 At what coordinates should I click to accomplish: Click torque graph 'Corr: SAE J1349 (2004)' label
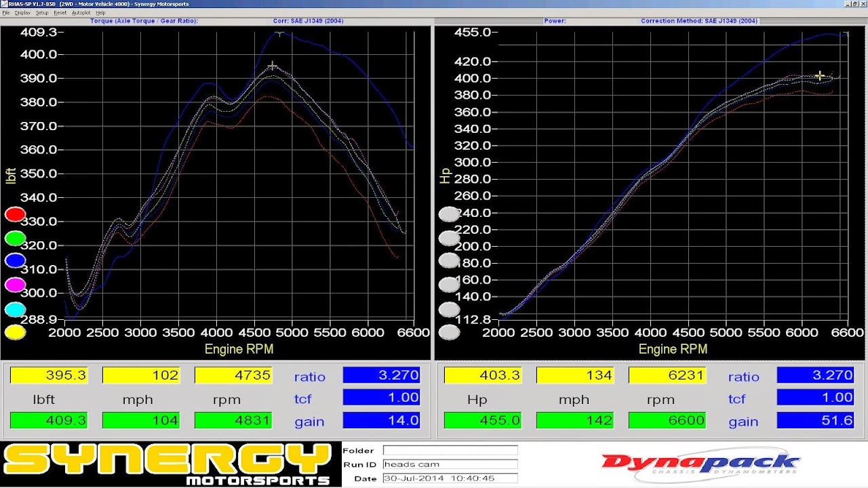pyautogui.click(x=308, y=21)
